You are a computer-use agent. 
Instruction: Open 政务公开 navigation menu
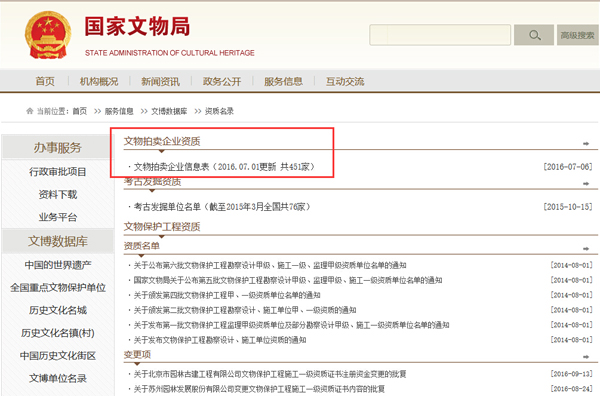tap(222, 81)
